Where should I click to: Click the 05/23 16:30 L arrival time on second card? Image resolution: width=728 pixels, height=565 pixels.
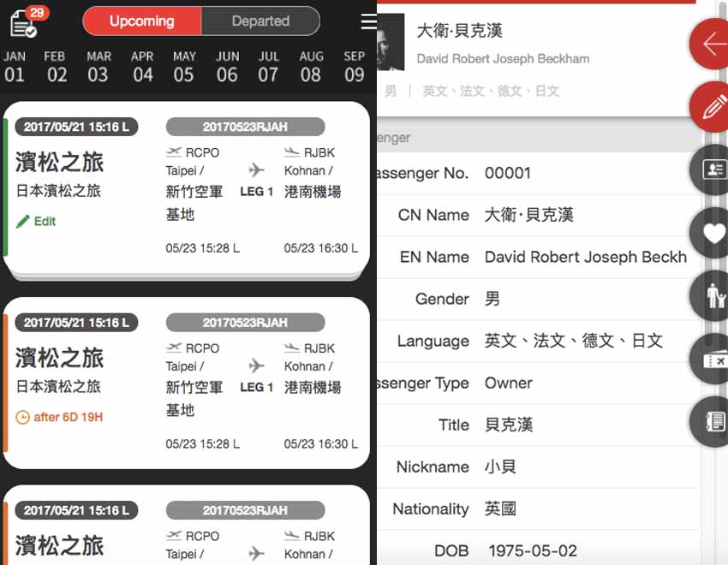(321, 444)
